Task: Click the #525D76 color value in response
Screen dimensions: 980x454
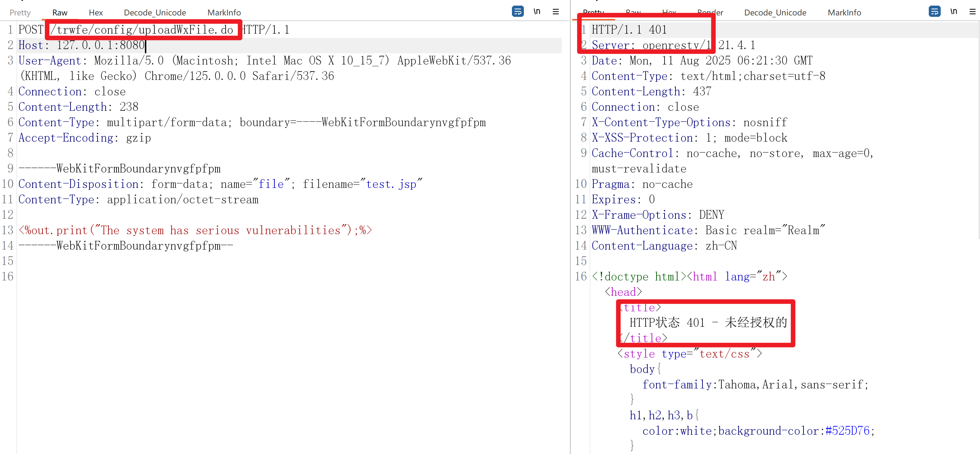Action: tap(847, 431)
